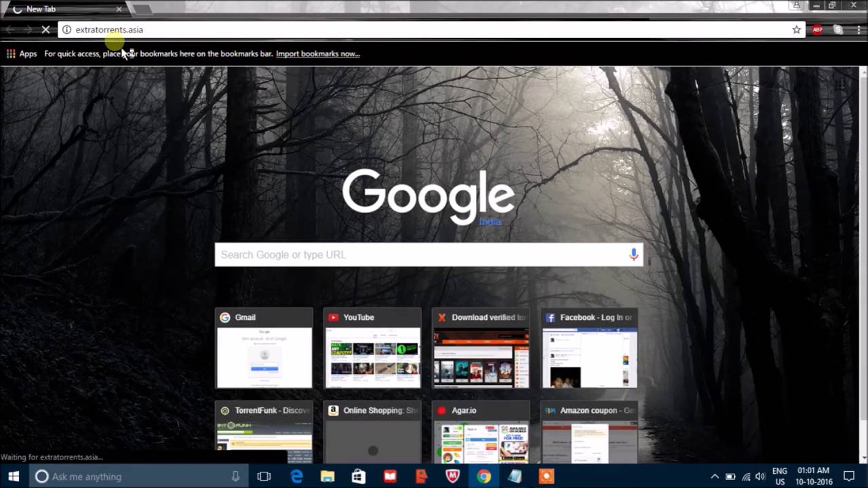The height and width of the screenshot is (488, 868).
Task: Open the Amazon coupon shortcut thumbnail
Action: pos(589,432)
